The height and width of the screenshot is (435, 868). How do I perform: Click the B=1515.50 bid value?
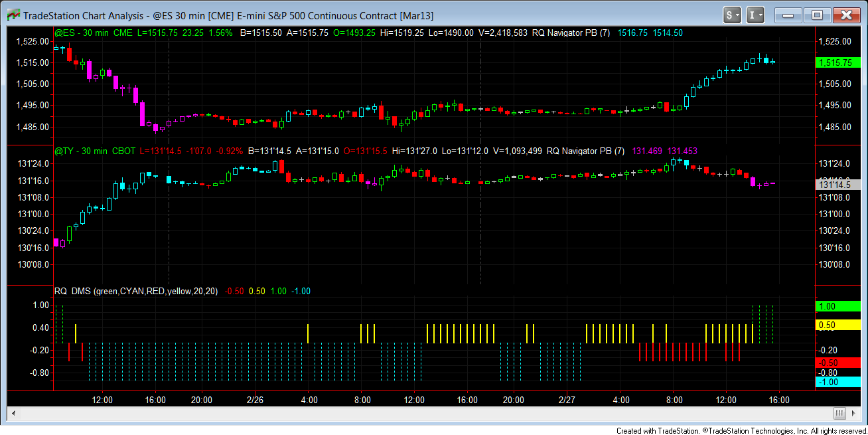click(x=259, y=33)
